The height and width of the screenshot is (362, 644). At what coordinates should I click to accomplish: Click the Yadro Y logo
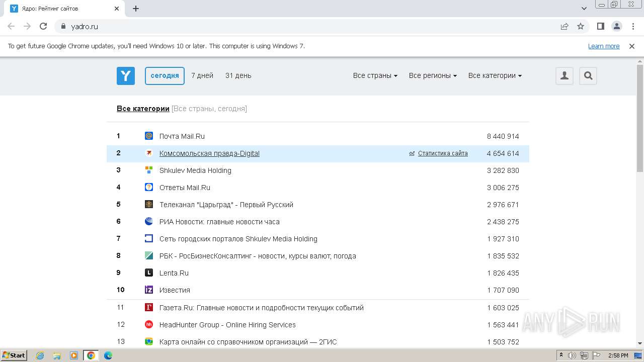coord(126,76)
